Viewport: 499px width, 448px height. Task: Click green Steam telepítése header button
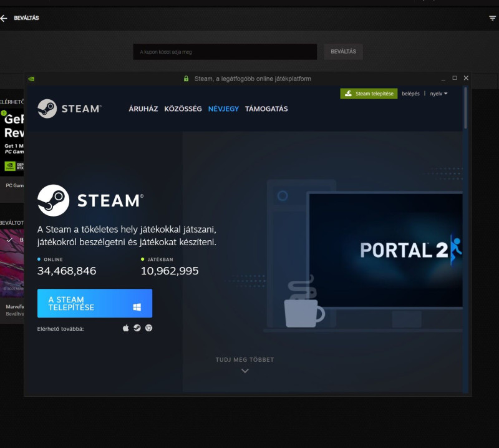click(369, 94)
